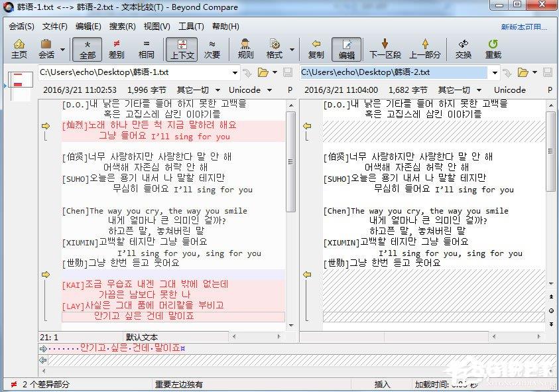Screen dimensions: 559x392
Task: Click the right open-folder browse icon
Action: click(523, 72)
